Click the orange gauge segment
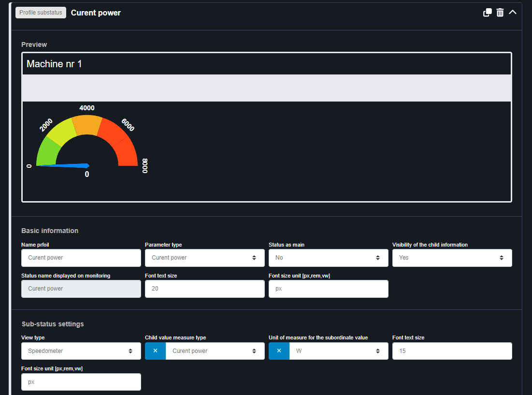The width and height of the screenshot is (532, 395). coord(87,125)
